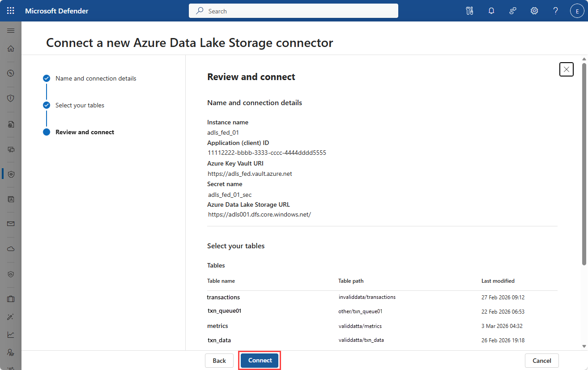
Task: Click the Back button
Action: tap(219, 361)
